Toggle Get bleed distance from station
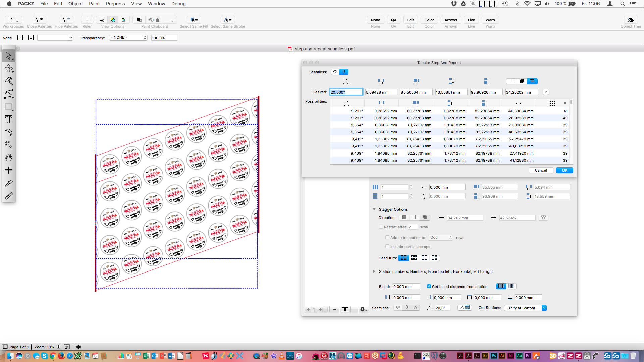 pos(429,287)
